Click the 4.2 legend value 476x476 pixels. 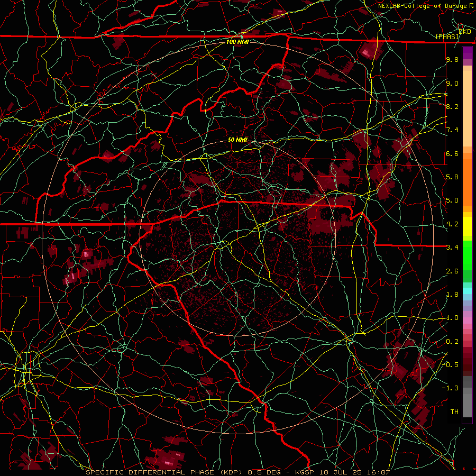(452, 224)
